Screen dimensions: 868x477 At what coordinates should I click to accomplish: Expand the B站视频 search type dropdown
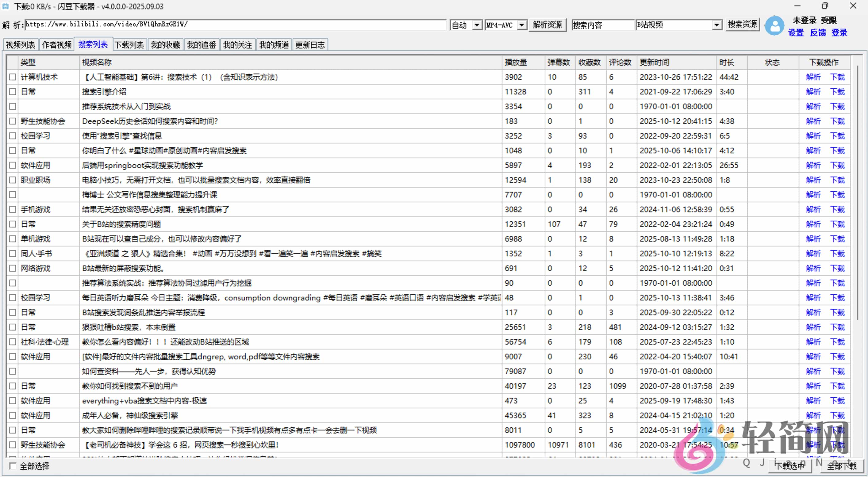point(717,25)
